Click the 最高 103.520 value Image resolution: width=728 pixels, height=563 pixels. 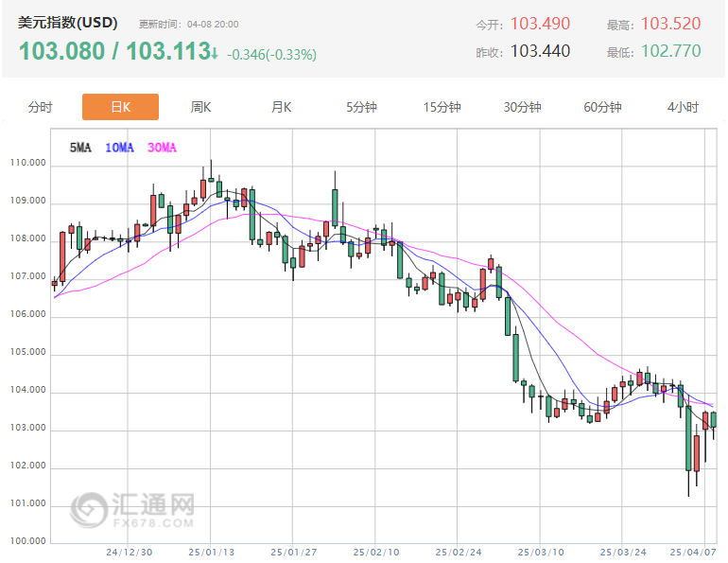tap(670, 24)
